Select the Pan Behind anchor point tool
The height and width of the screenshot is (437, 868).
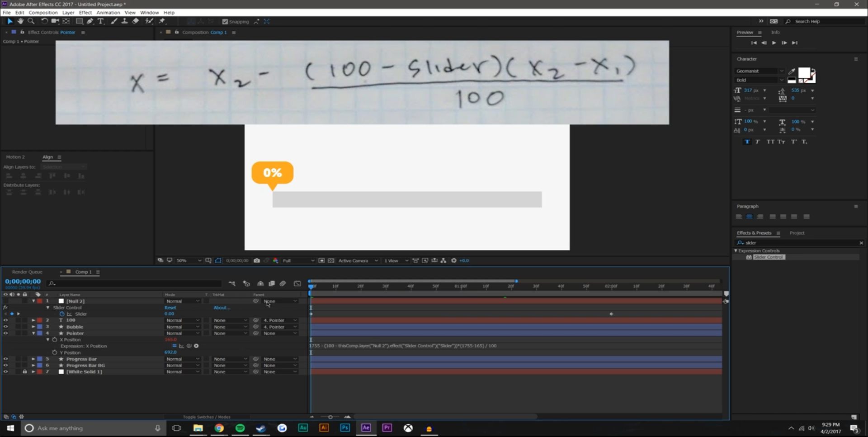(66, 21)
